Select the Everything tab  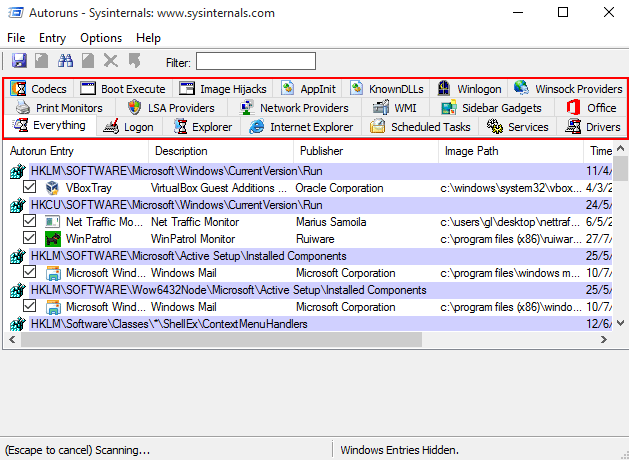tap(50, 126)
